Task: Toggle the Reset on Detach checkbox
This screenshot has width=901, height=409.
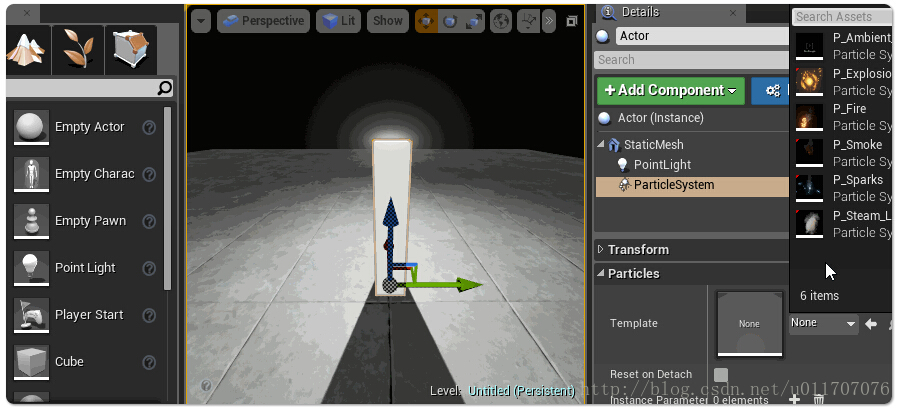Action: click(721, 375)
